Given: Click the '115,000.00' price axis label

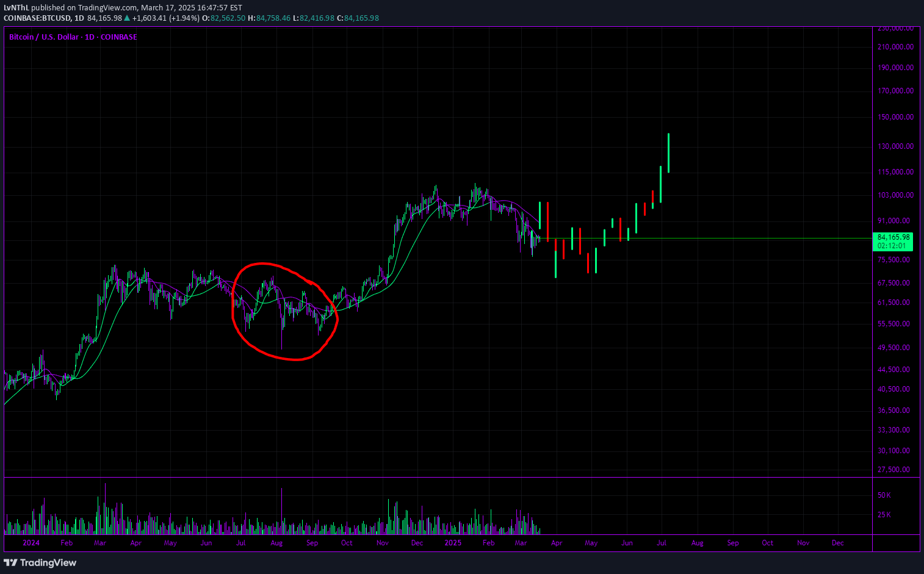Looking at the screenshot, I should pyautogui.click(x=895, y=172).
